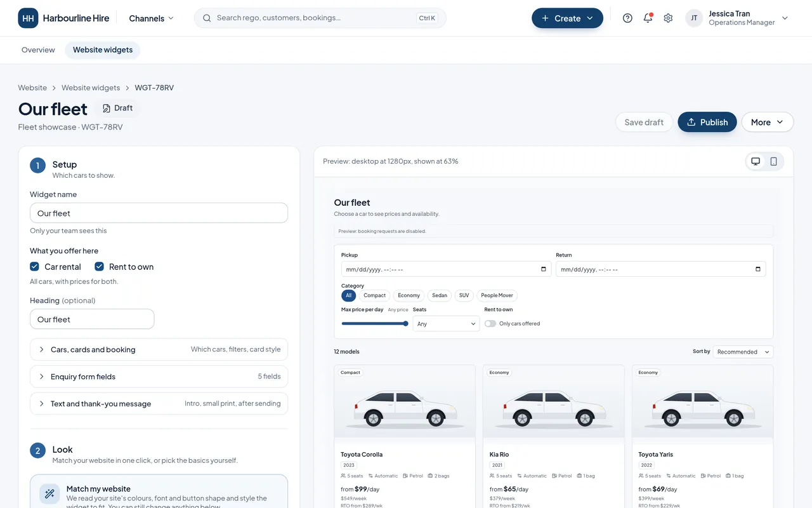Viewport: 812px width, 508px height.
Task: Uncheck the Rent to own checkbox
Action: tap(99, 267)
